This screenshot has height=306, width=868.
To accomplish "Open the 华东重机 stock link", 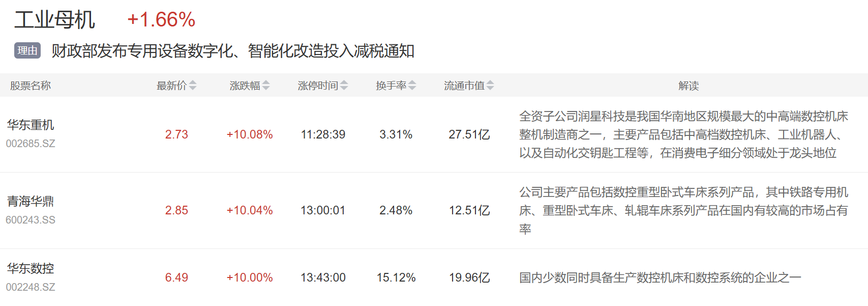I will pyautogui.click(x=31, y=125).
